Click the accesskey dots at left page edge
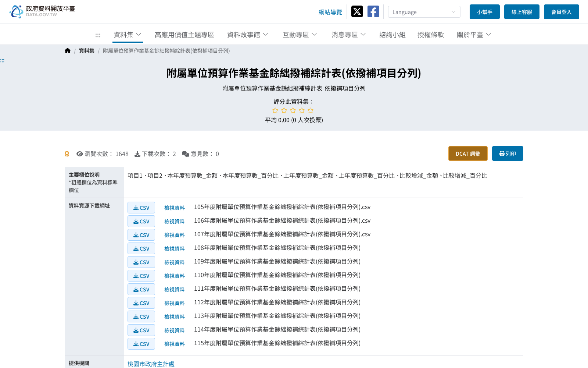The width and height of the screenshot is (588, 368). click(2, 61)
